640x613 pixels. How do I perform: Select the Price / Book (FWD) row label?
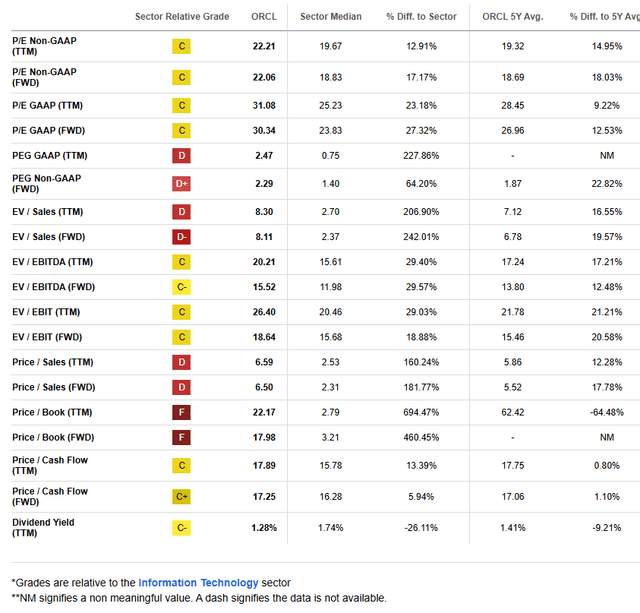(53, 438)
